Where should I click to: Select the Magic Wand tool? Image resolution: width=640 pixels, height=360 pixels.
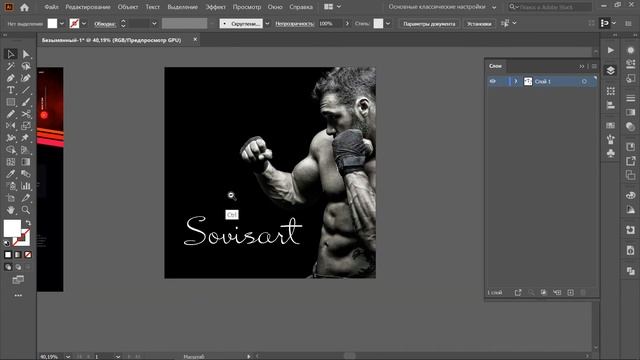(x=11, y=66)
